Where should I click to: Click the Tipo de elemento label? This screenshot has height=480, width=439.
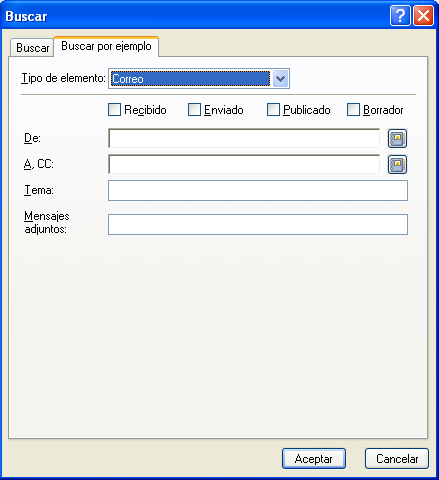pos(63,79)
